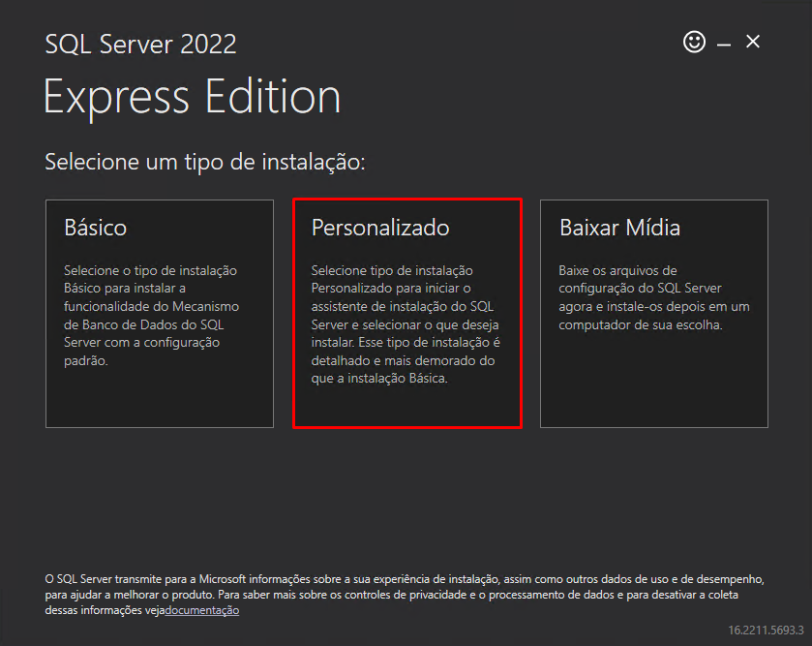Open the documentação privacy link

[x=202, y=611]
